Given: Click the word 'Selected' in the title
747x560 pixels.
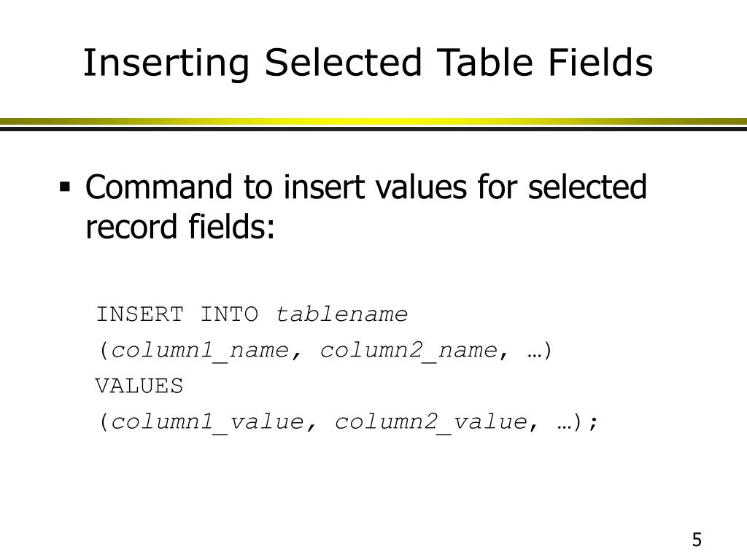Looking at the screenshot, I should (x=343, y=63).
